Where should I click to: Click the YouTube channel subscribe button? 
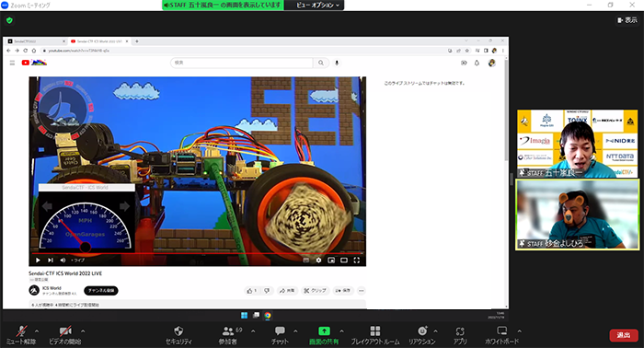point(101,291)
